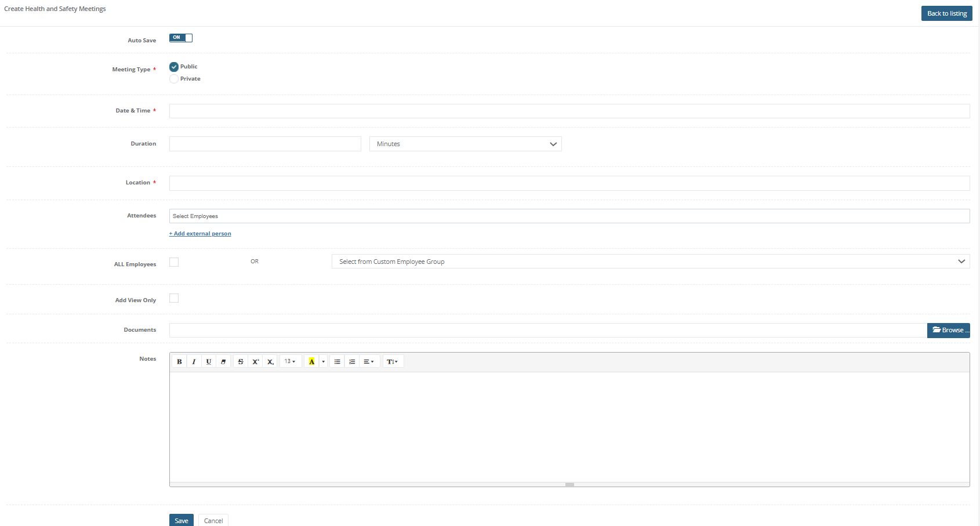This screenshot has height=526, width=980.
Task: Open paragraph alignment dropdown
Action: click(369, 361)
